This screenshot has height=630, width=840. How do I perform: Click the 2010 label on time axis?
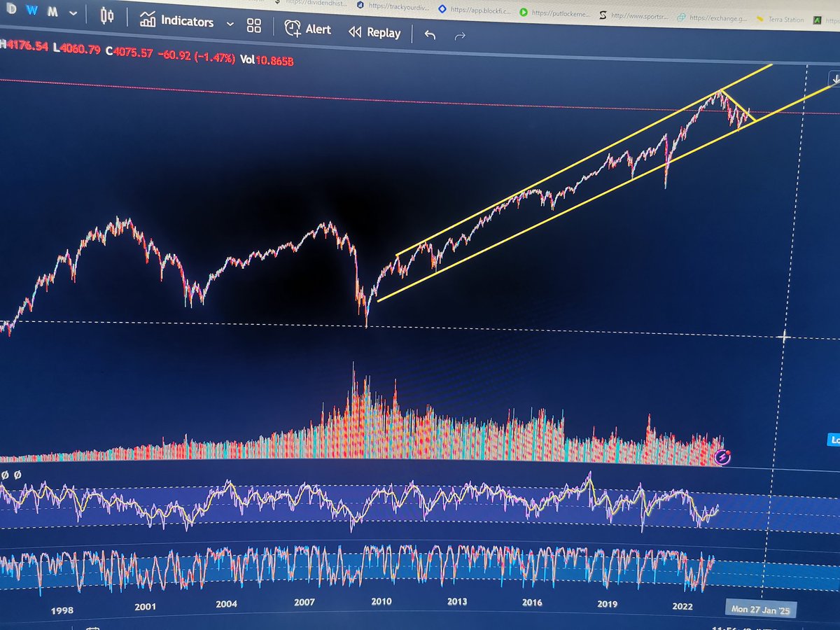tap(381, 601)
